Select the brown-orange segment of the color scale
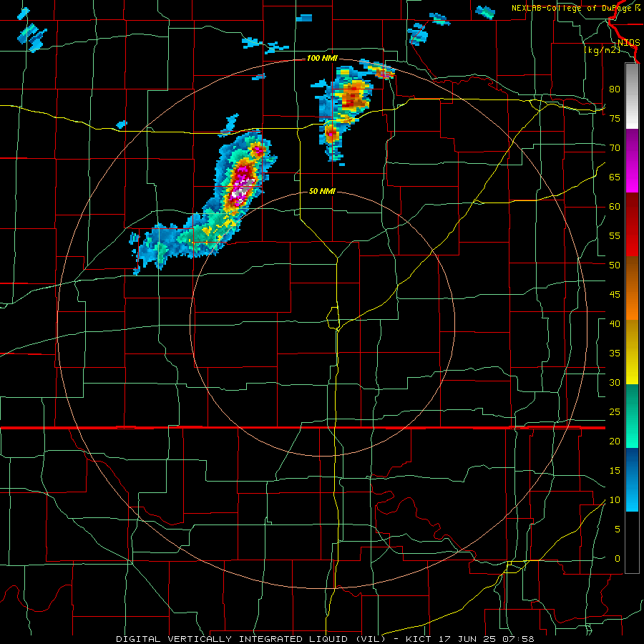Screen dimensions: 644x644 point(632,288)
